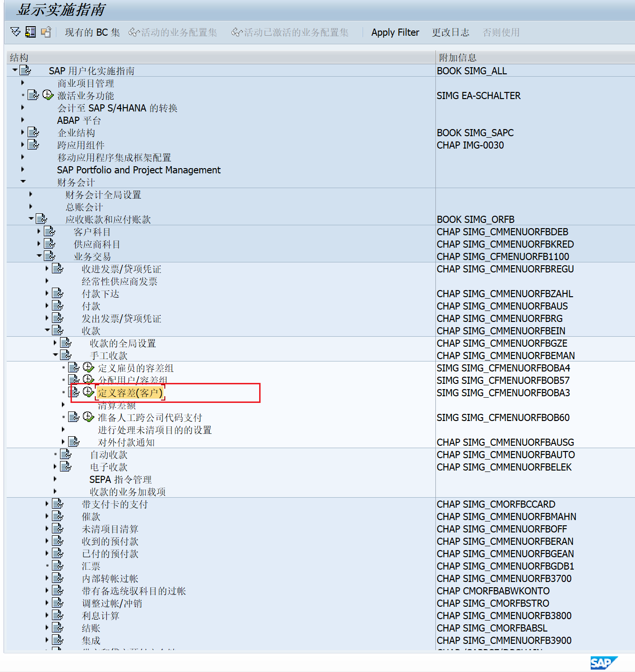The height and width of the screenshot is (672, 635).
Task: Expand the 移动应用程序集成框架配置 node
Action: pos(22,157)
